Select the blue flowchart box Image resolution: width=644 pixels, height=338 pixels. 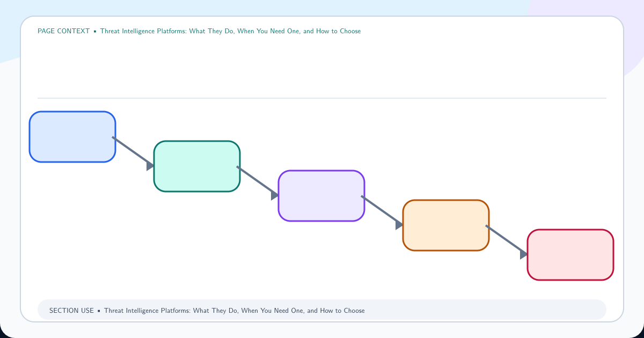tap(72, 137)
